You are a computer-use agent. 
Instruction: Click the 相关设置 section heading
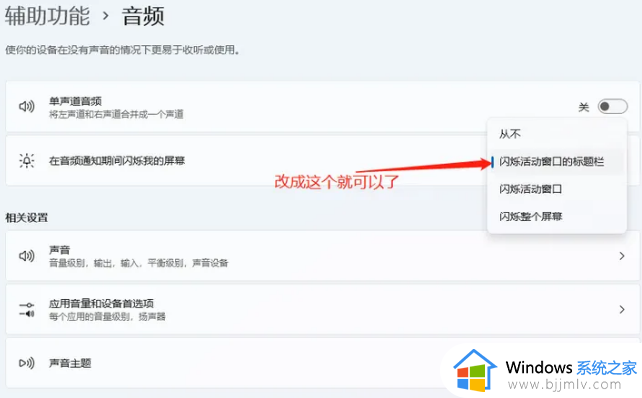point(27,217)
